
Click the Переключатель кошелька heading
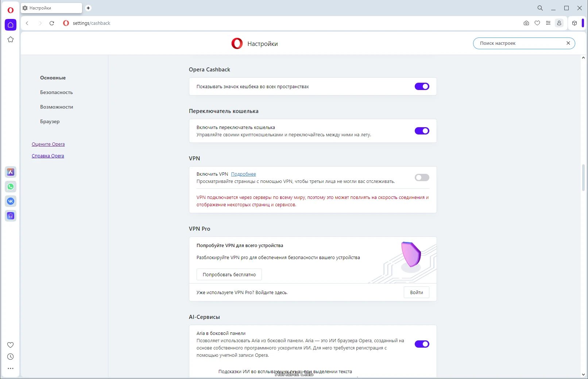click(224, 111)
